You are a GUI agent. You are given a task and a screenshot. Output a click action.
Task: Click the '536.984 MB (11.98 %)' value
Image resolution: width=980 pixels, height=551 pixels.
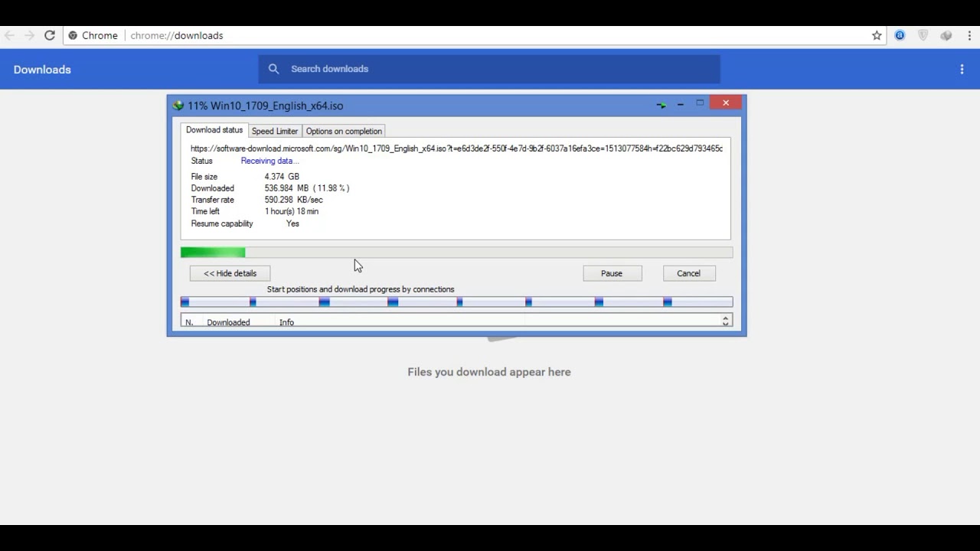pos(307,188)
